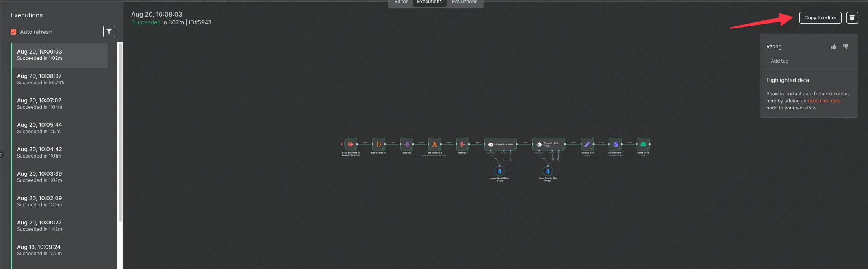Click the Cleanup html pencil node
This screenshot has width=868, height=269.
pyautogui.click(x=587, y=144)
